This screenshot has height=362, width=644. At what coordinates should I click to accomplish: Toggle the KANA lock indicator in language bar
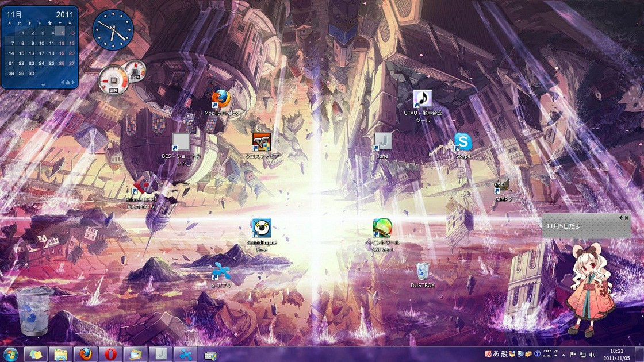(x=547, y=356)
